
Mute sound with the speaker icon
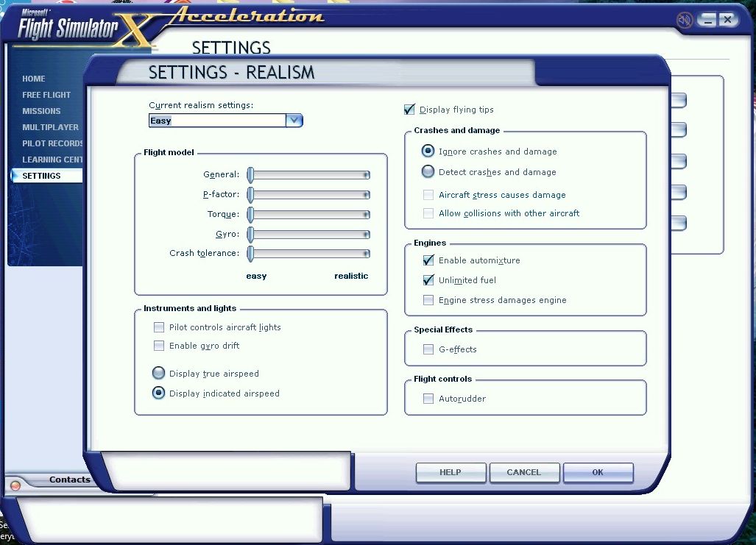[x=684, y=21]
